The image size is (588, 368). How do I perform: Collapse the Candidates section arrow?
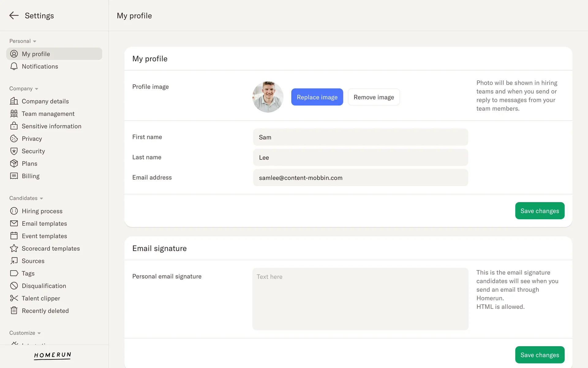[41, 198]
